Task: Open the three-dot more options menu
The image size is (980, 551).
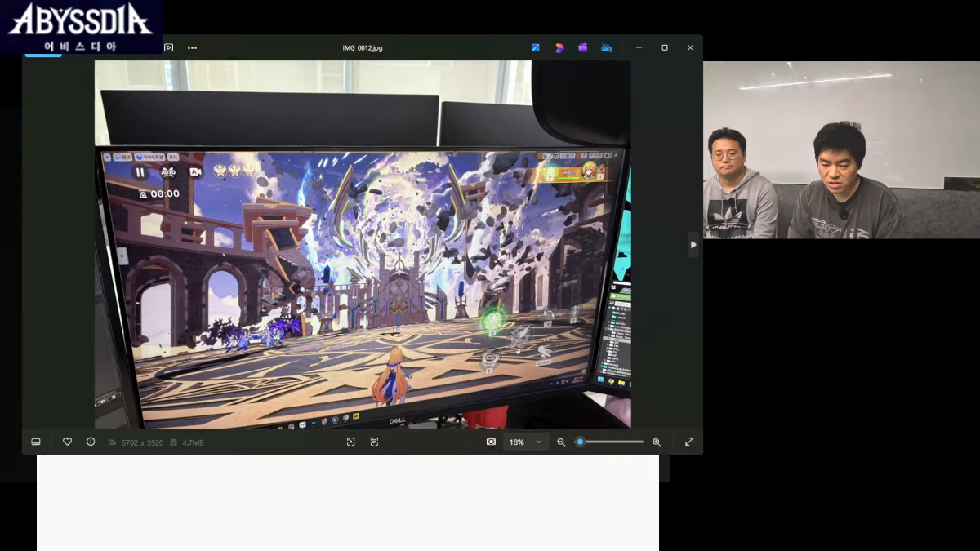Action: point(192,47)
